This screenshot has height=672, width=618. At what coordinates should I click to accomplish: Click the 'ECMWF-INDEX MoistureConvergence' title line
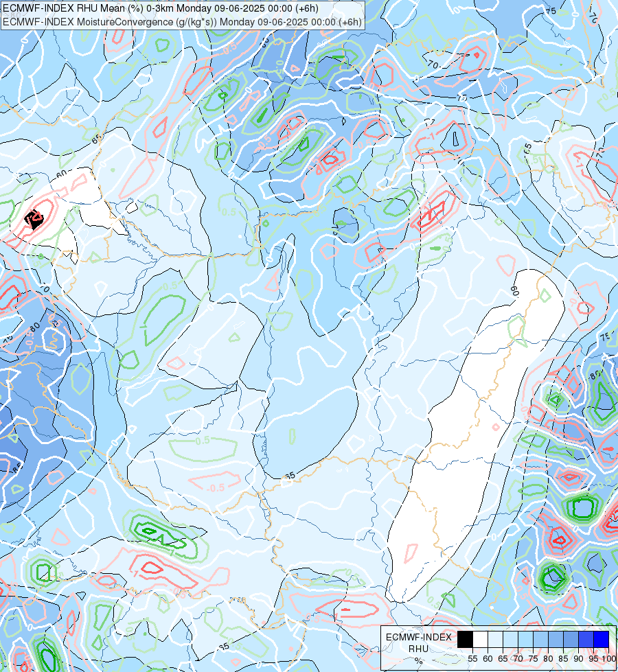point(182,22)
